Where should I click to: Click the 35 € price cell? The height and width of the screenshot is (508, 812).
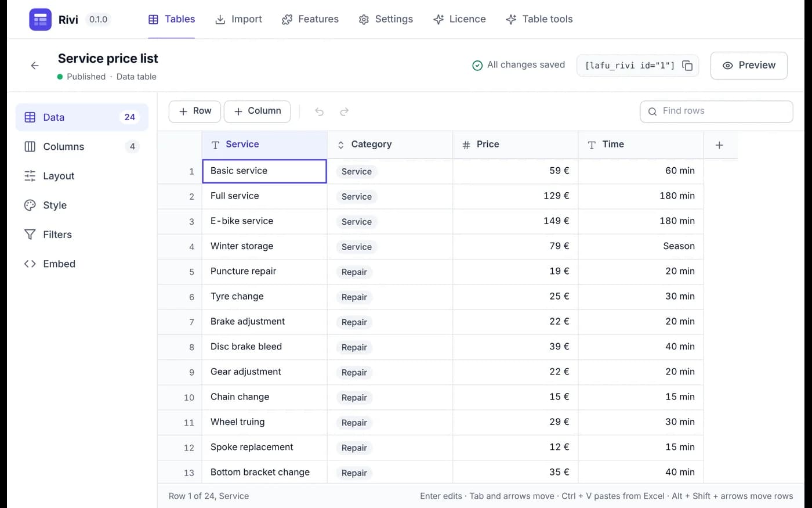[x=516, y=472]
